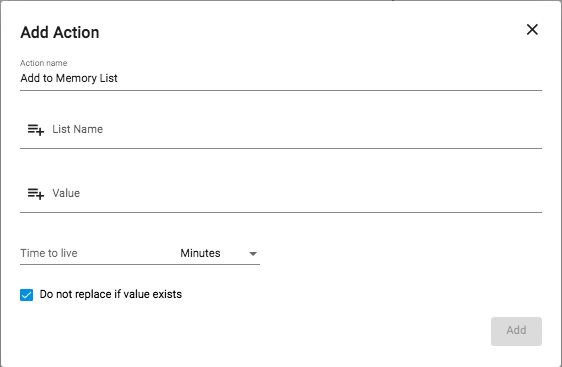The width and height of the screenshot is (562, 367).
Task: Open the Minutes time unit dropdown
Action: point(219,253)
